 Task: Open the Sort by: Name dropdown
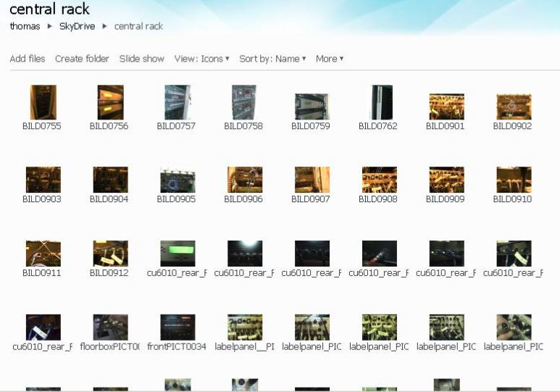(x=272, y=59)
